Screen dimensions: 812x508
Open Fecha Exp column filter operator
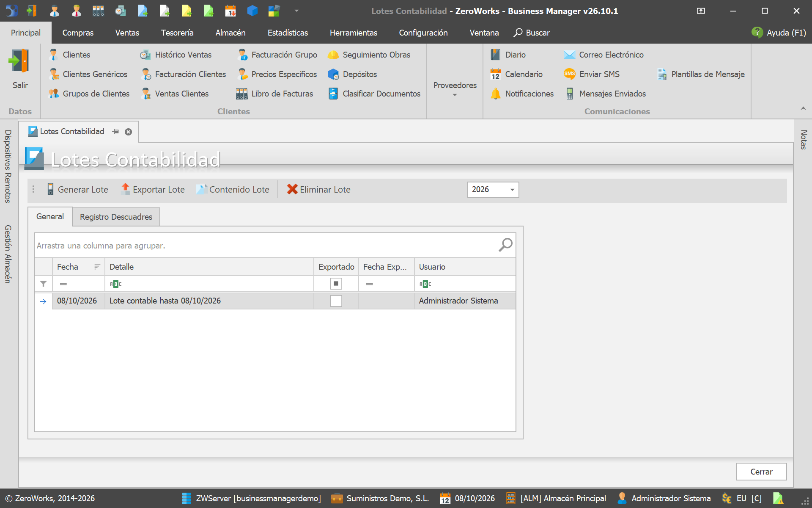click(x=370, y=284)
